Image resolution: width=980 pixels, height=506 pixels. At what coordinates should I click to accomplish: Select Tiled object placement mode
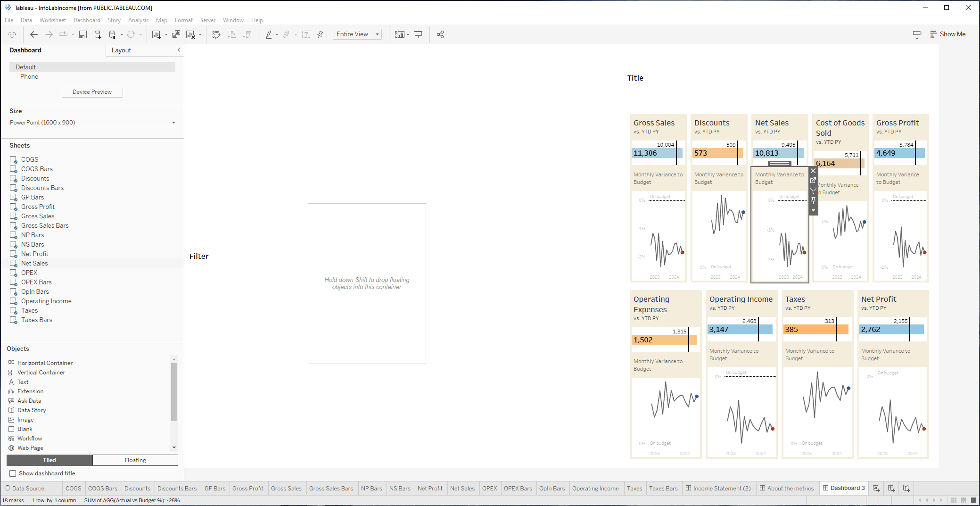tap(49, 460)
